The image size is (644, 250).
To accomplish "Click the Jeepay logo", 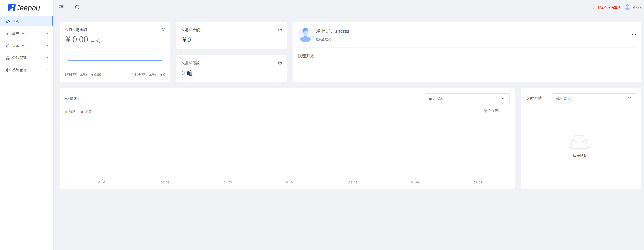I will click(24, 8).
